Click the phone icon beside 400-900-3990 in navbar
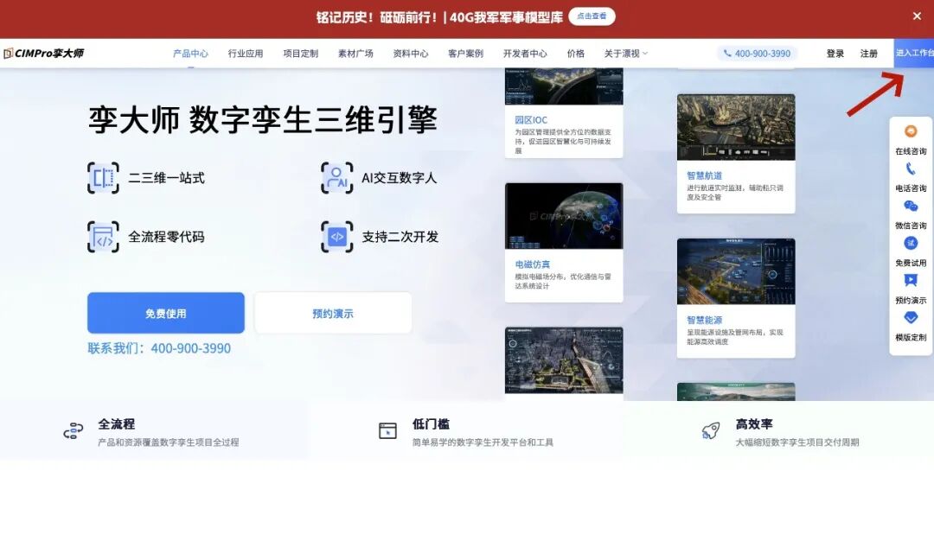Viewport: 934px width, 560px height. [x=727, y=54]
